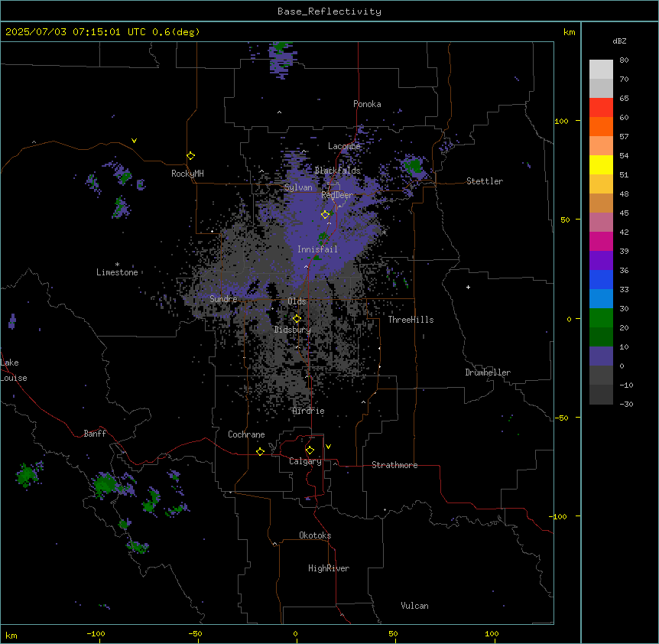Select the Sundre label
The width and height of the screenshot is (659, 644).
[x=223, y=299]
